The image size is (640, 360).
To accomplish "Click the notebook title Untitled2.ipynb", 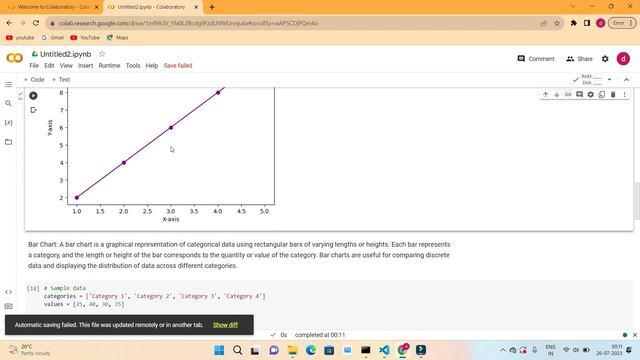I will (x=65, y=54).
